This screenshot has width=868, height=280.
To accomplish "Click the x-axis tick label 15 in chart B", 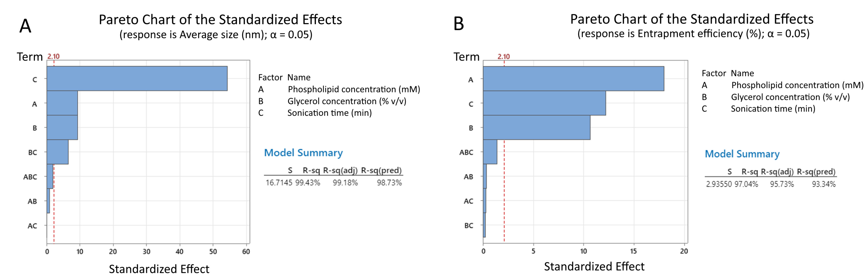I will [633, 251].
